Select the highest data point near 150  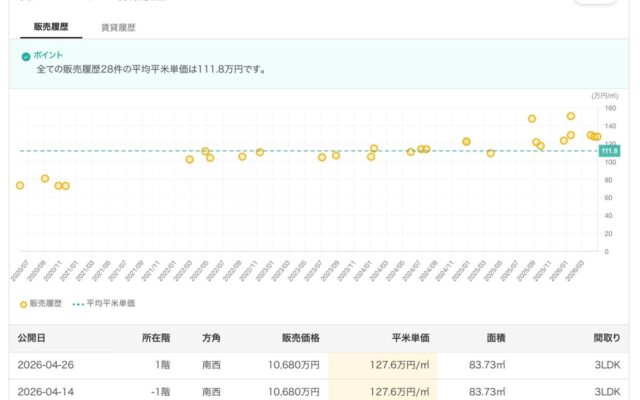point(571,116)
